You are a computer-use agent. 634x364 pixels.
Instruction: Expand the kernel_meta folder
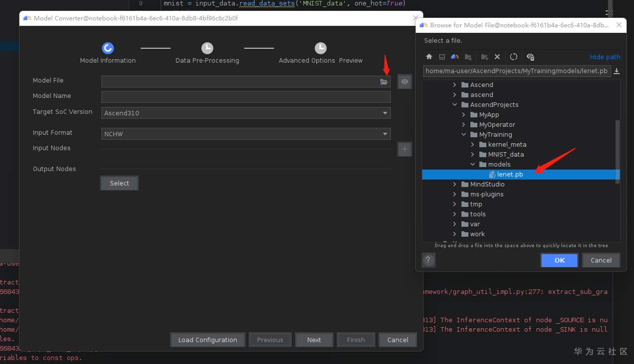(472, 145)
